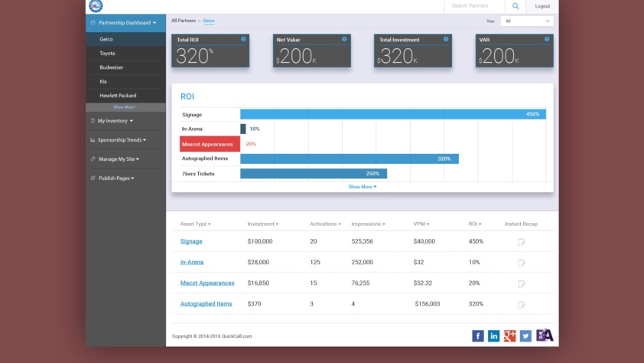Screen dimensions: 644x363
Task: Open the LinkedIn social icon
Action: point(493,336)
